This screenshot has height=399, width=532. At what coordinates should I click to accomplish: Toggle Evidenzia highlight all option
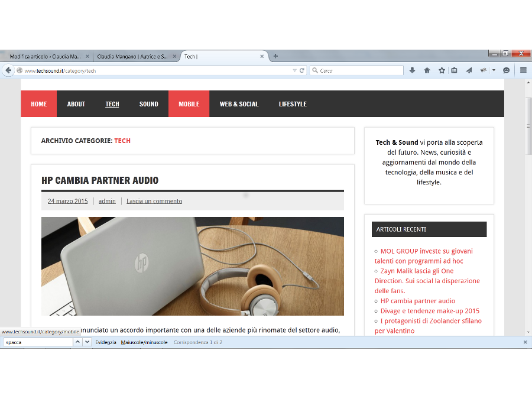pyautogui.click(x=106, y=342)
